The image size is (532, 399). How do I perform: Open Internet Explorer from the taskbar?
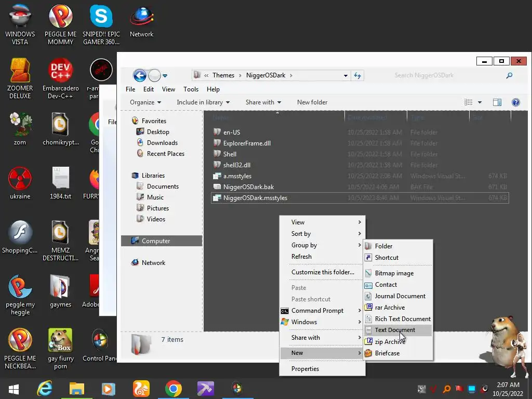(x=45, y=389)
